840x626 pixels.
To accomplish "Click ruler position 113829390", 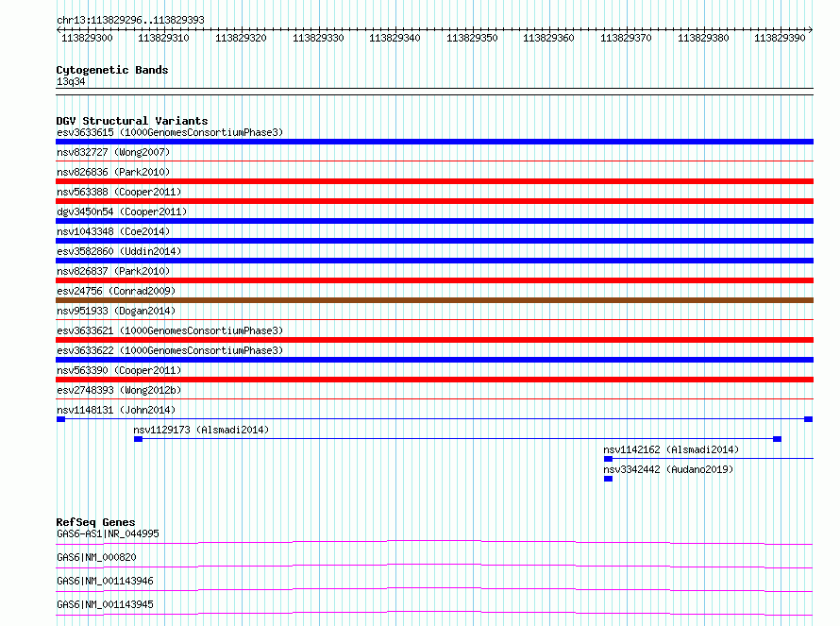I will (780, 38).
